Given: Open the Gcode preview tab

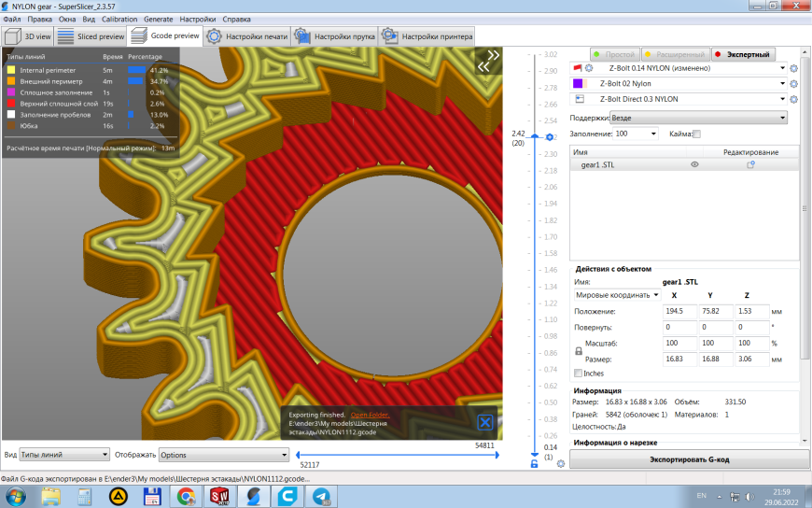Looking at the screenshot, I should pyautogui.click(x=164, y=35).
